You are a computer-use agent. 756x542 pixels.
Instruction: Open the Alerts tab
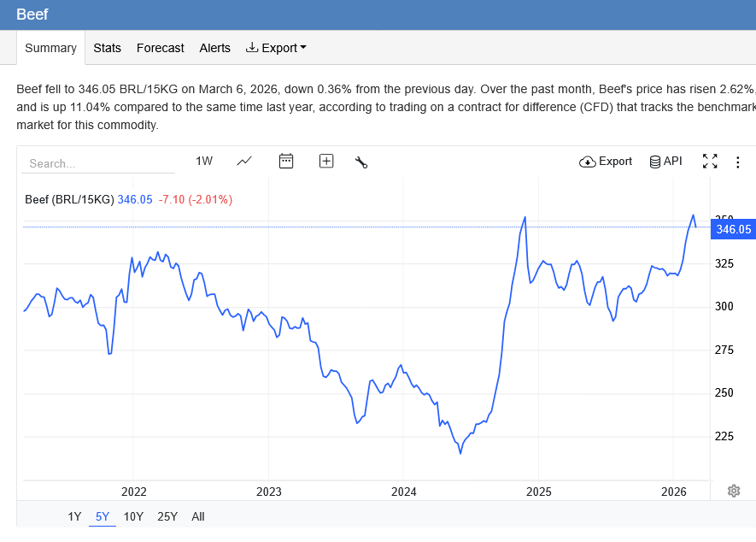215,48
